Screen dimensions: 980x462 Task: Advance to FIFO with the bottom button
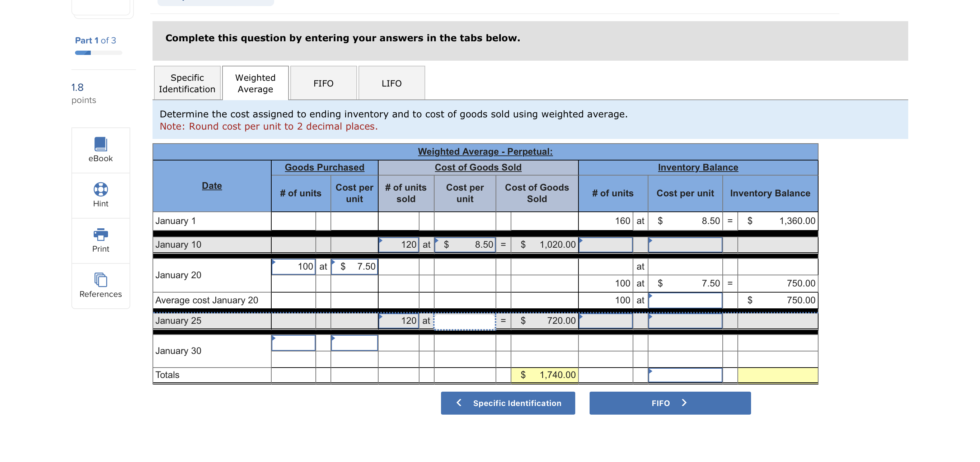coord(670,403)
